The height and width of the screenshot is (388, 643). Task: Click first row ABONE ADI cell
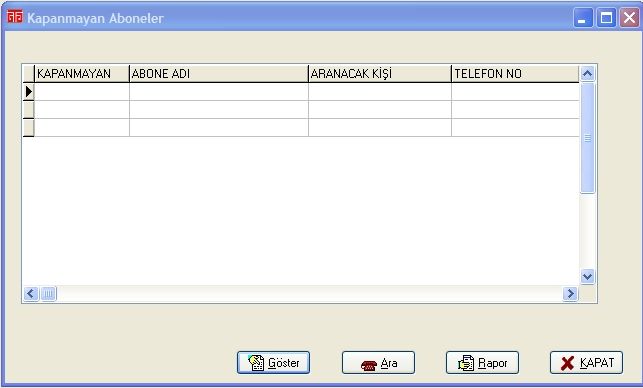click(219, 92)
